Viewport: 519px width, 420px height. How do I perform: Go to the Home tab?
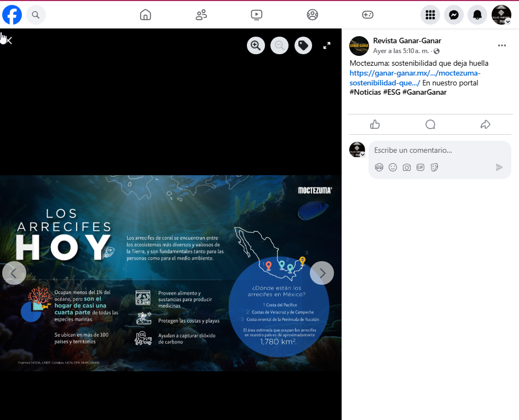pyautogui.click(x=146, y=15)
